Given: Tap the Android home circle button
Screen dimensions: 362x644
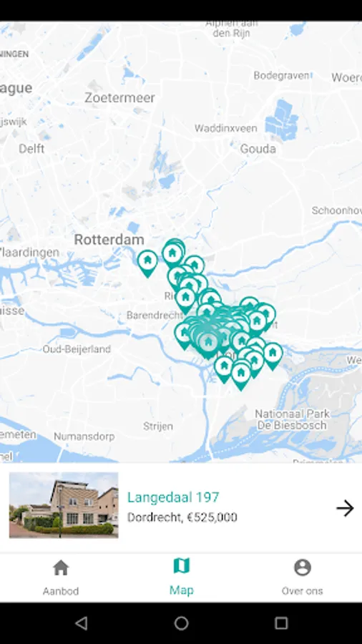Looking at the screenshot, I should pos(182,623).
